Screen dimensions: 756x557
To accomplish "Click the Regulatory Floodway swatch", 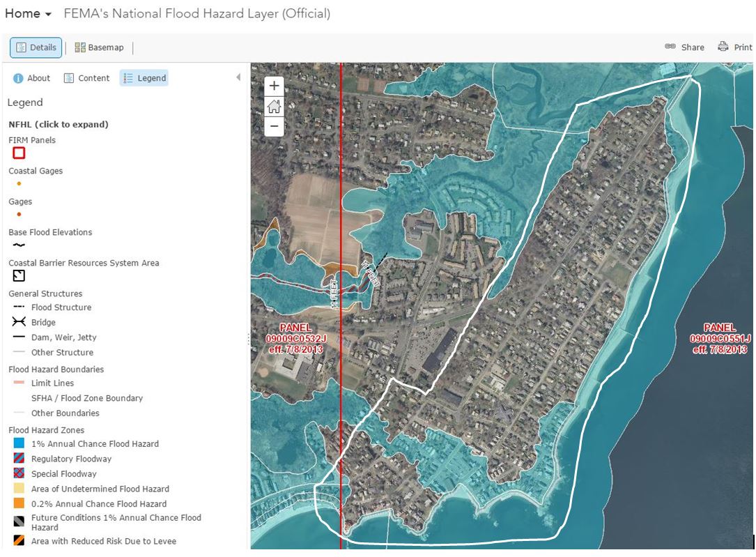I will [19, 458].
